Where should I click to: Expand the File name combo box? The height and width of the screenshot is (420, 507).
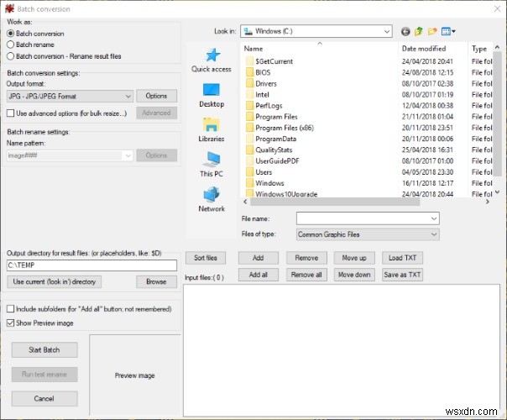tap(434, 218)
